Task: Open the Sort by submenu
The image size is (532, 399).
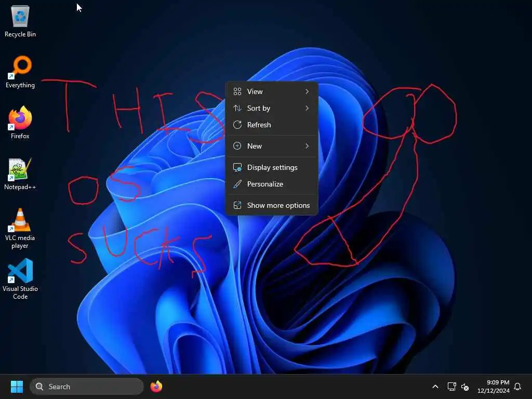Action: [x=271, y=108]
